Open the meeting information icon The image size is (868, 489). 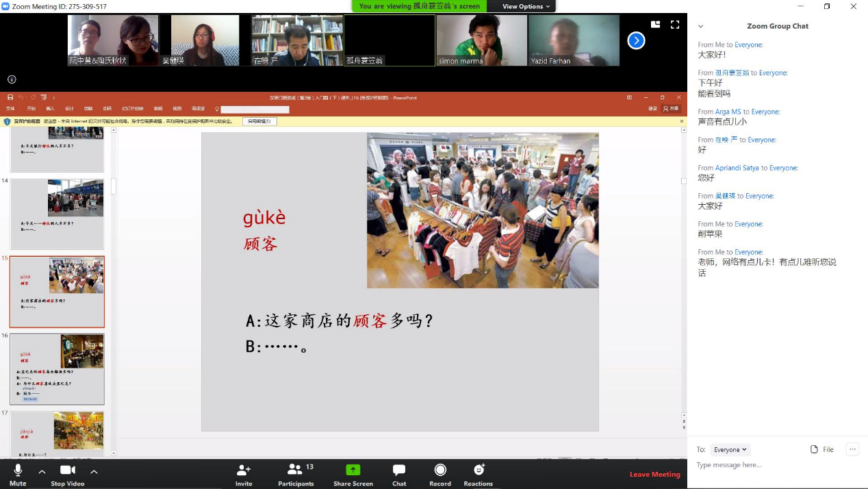pos(12,79)
